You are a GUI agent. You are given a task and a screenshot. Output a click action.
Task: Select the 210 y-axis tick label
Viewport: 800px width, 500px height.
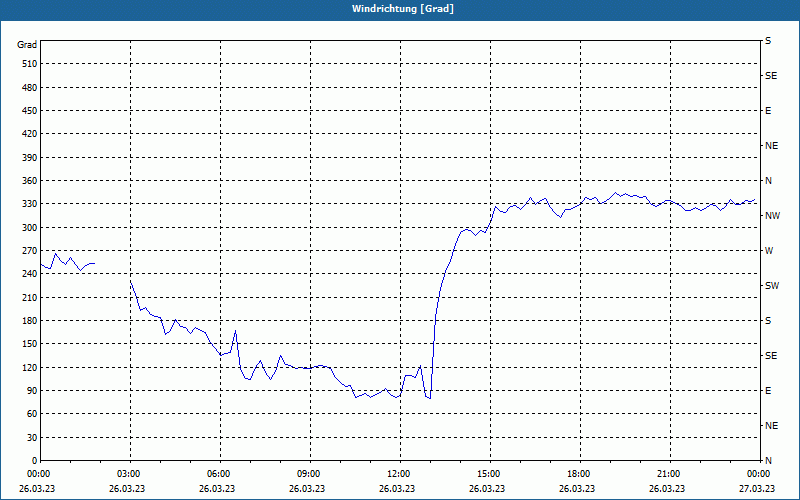pos(29,297)
